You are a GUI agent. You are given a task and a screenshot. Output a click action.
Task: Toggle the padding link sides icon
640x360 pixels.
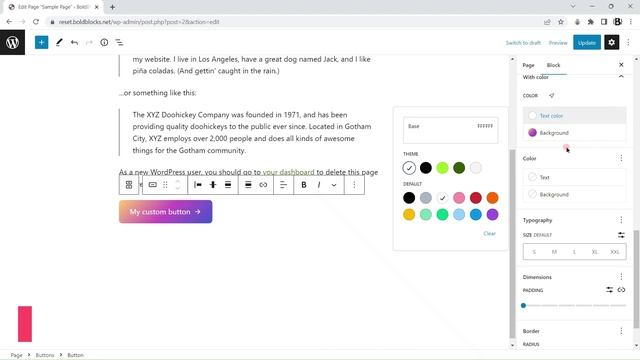[x=621, y=290]
